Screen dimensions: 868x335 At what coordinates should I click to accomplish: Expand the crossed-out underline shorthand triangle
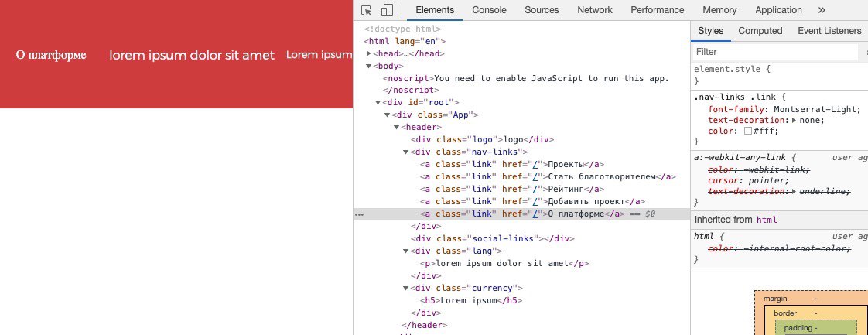pos(795,192)
